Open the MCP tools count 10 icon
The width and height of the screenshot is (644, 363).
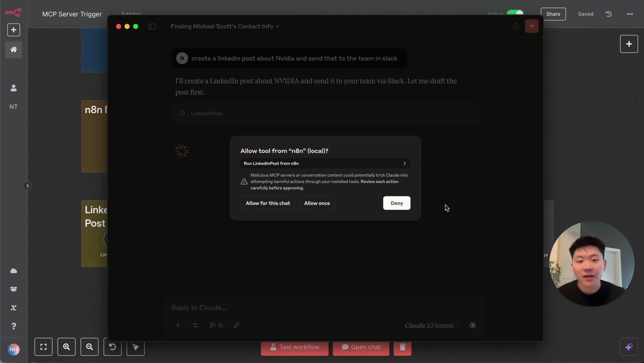216,326
